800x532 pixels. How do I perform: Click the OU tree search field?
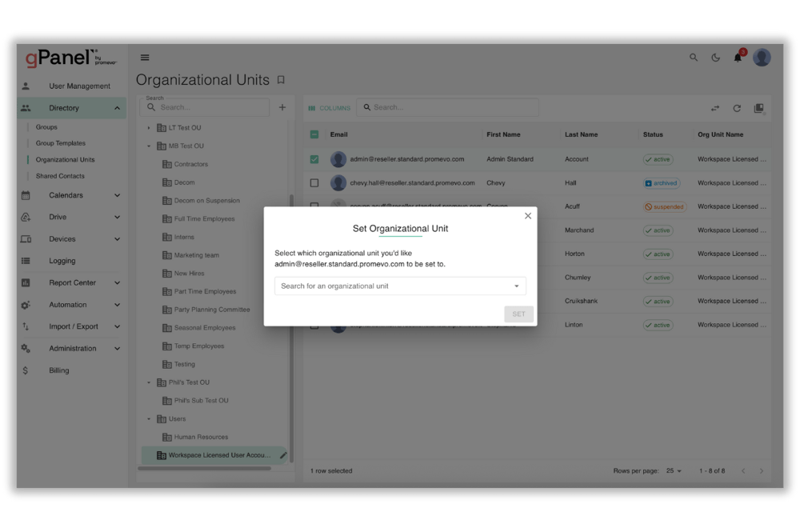205,107
